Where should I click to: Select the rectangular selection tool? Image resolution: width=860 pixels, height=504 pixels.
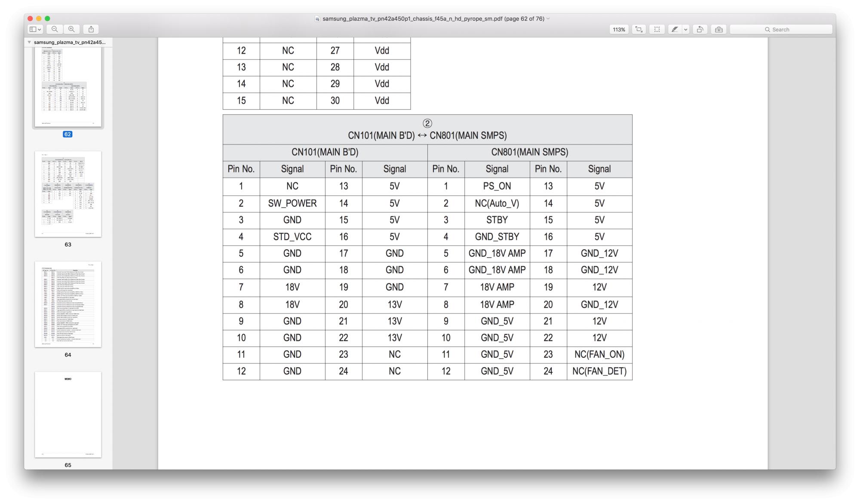point(657,29)
